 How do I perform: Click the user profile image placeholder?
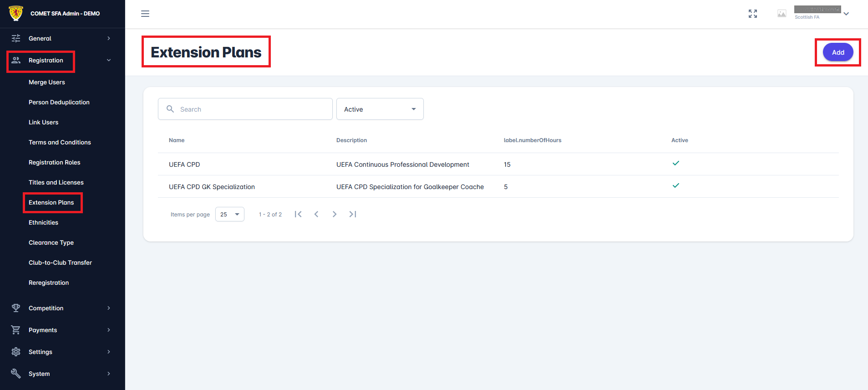[782, 14]
